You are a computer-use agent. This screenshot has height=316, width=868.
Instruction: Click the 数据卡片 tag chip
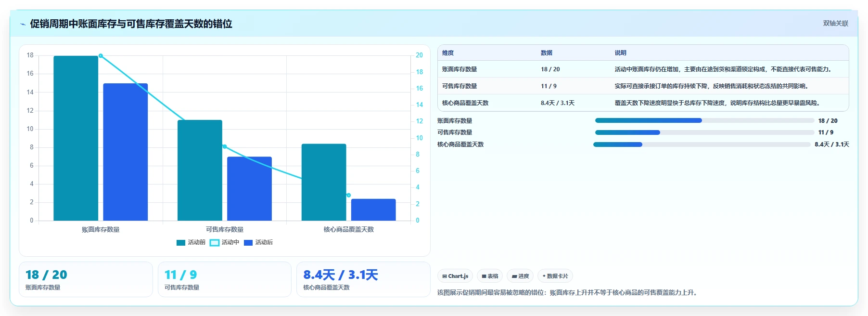pyautogui.click(x=555, y=276)
